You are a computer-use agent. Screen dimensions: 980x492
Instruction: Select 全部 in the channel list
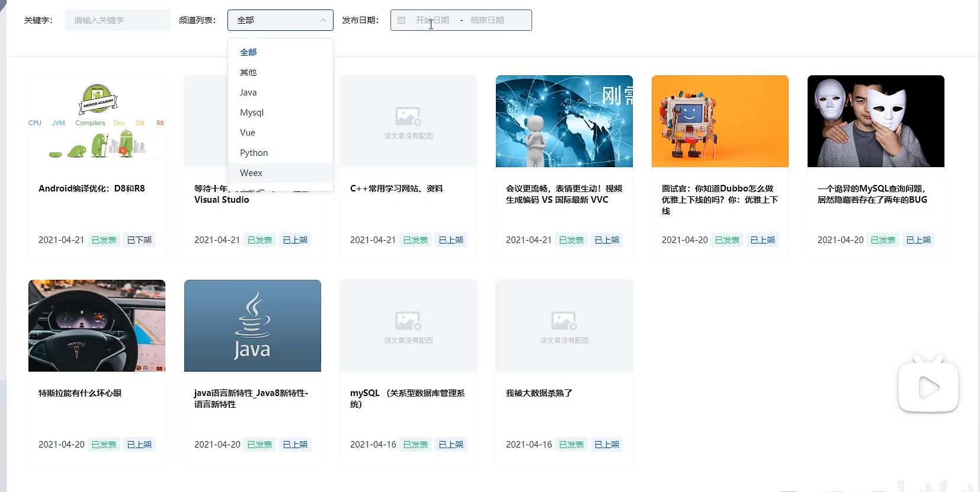pyautogui.click(x=280, y=52)
